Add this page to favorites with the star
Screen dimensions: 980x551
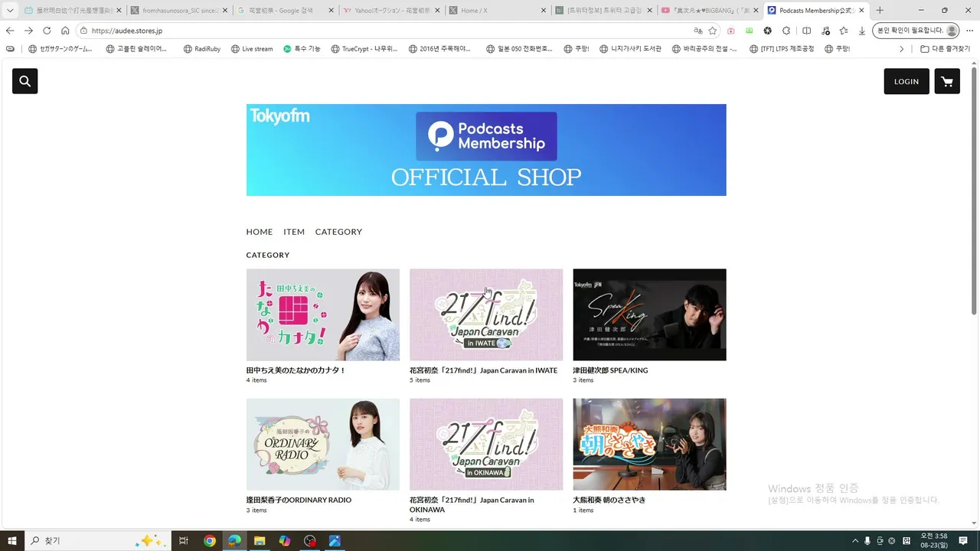tap(712, 31)
